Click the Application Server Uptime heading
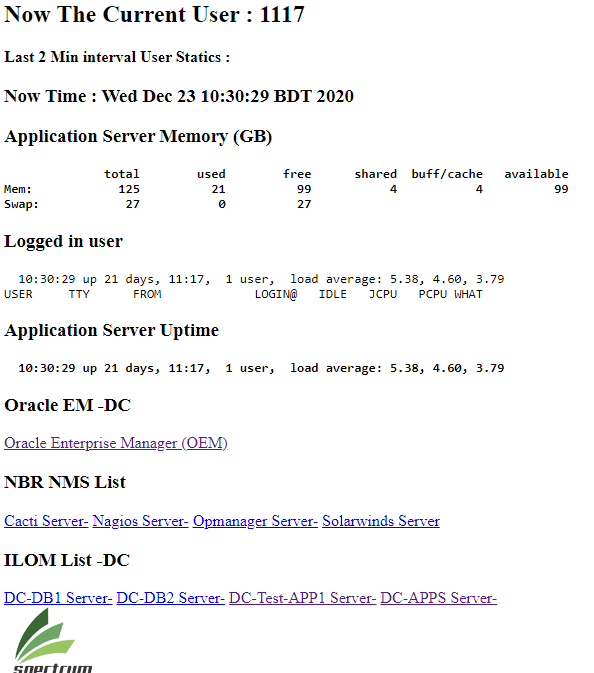This screenshot has height=673, width=594. [112, 330]
